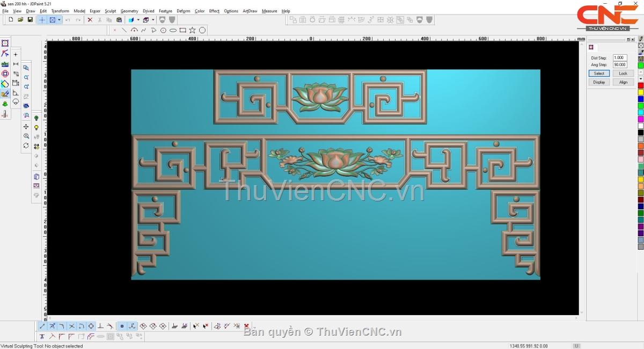Screen dimensions: 644x349
Task: Click the Dist Step input field
Action: point(619,58)
